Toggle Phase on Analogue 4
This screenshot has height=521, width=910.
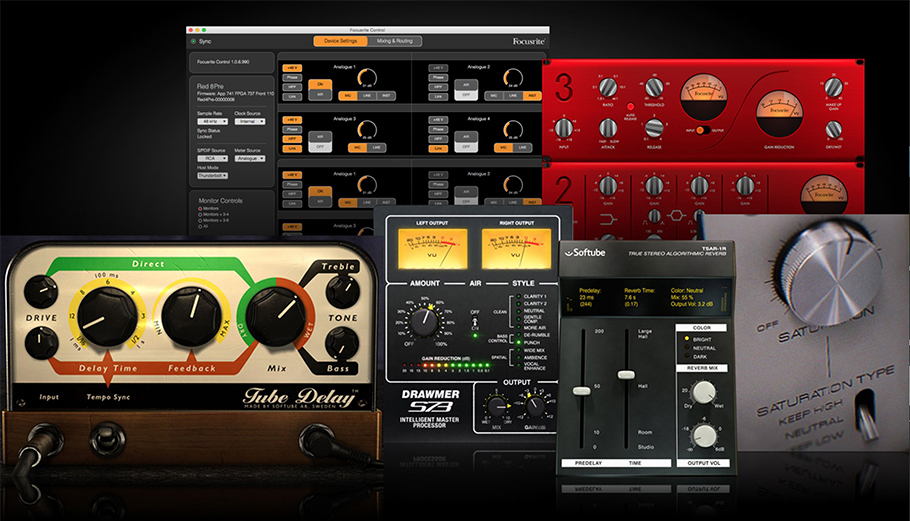pyautogui.click(x=438, y=129)
